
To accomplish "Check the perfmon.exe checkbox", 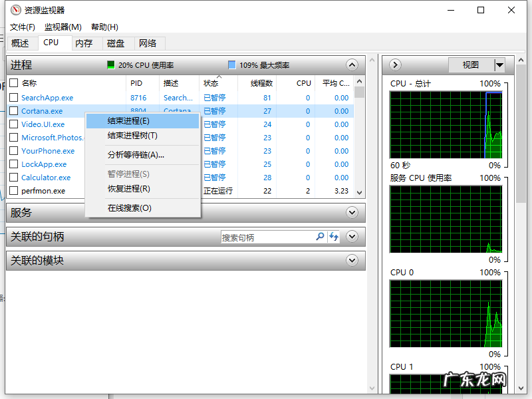I will (x=14, y=190).
